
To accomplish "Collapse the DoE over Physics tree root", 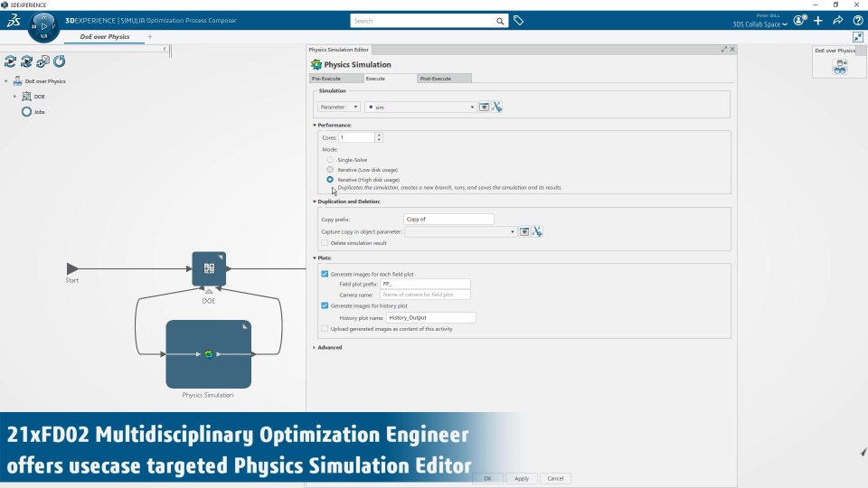I will (6, 81).
